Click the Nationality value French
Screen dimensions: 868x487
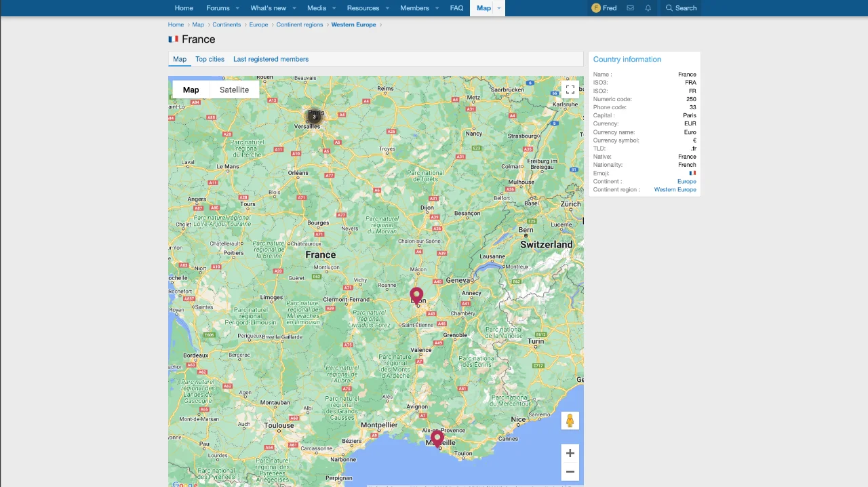click(687, 165)
